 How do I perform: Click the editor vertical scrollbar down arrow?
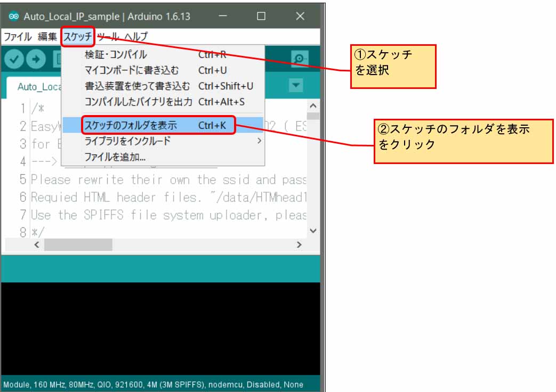point(313,231)
